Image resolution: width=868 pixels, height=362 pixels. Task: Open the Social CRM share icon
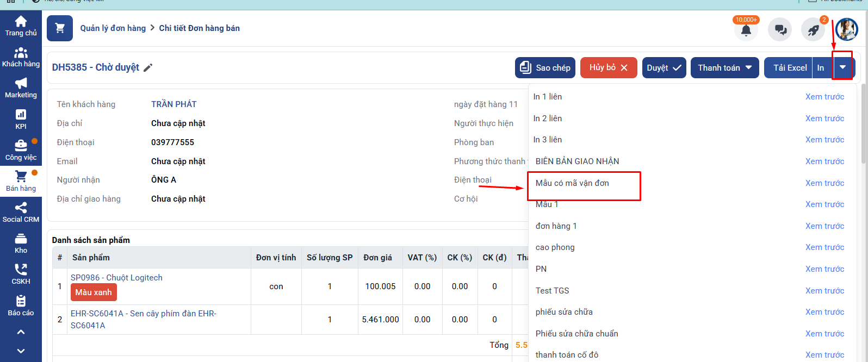pos(21,212)
